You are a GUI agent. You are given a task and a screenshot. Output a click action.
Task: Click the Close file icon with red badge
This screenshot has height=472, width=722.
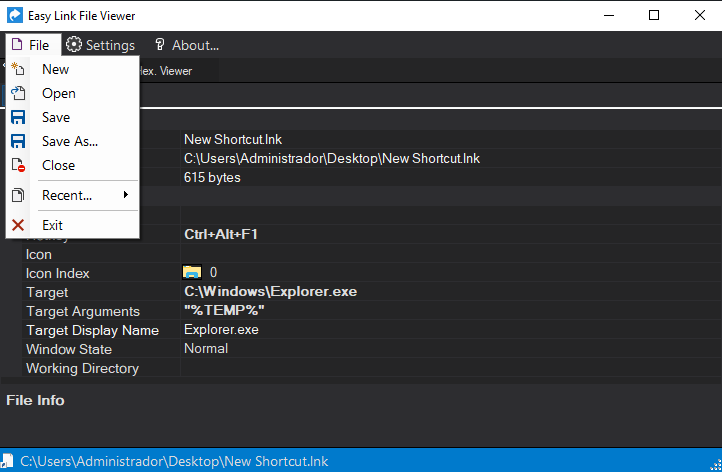click(18, 165)
